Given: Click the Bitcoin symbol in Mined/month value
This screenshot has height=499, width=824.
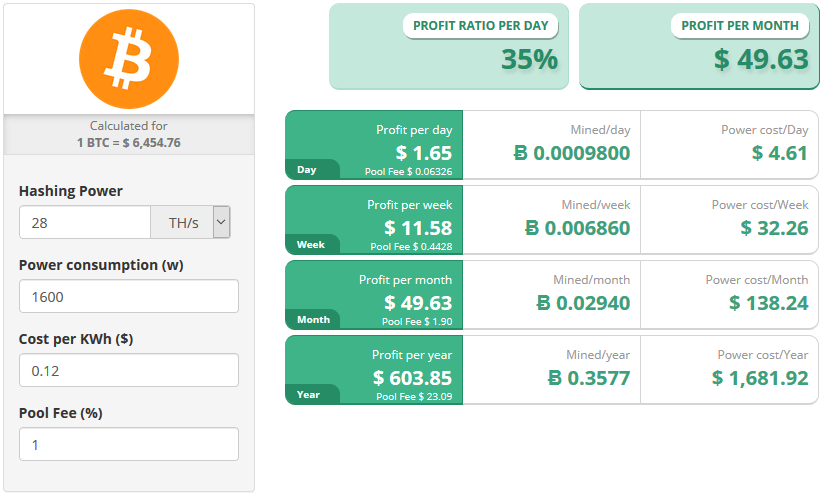Looking at the screenshot, I should coord(544,303).
